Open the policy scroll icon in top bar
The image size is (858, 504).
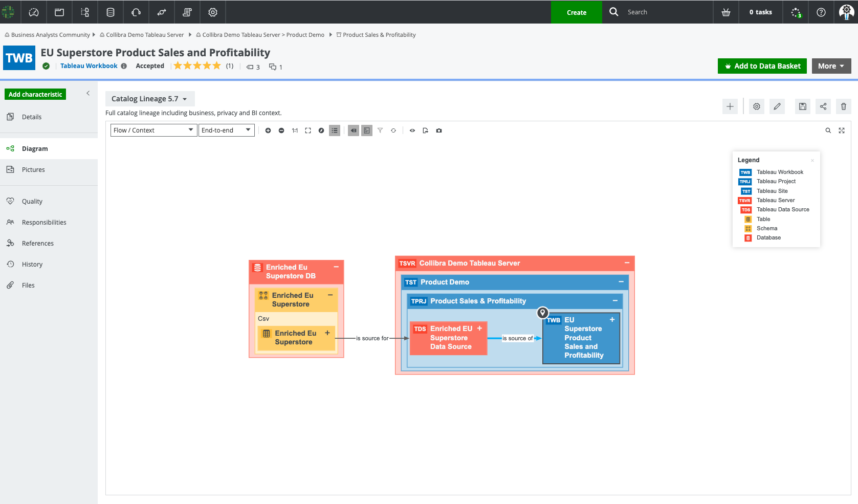tap(187, 12)
